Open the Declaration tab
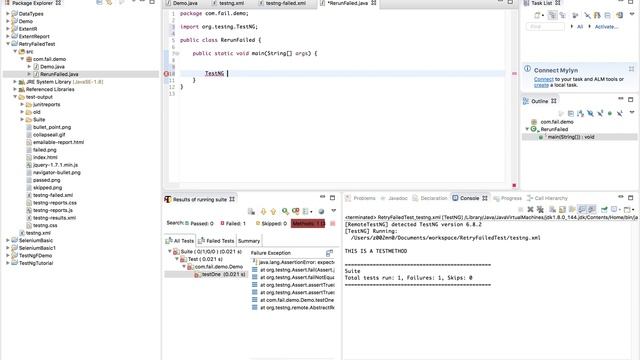 click(x=433, y=198)
